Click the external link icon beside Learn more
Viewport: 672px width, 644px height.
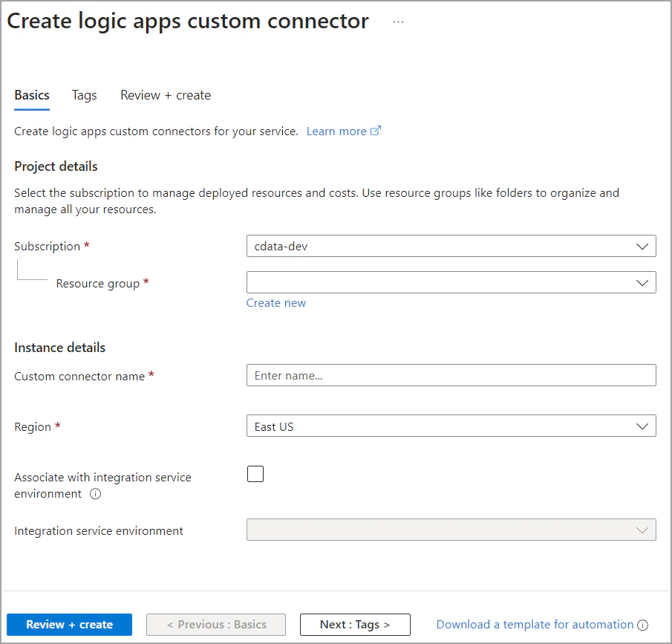click(376, 131)
